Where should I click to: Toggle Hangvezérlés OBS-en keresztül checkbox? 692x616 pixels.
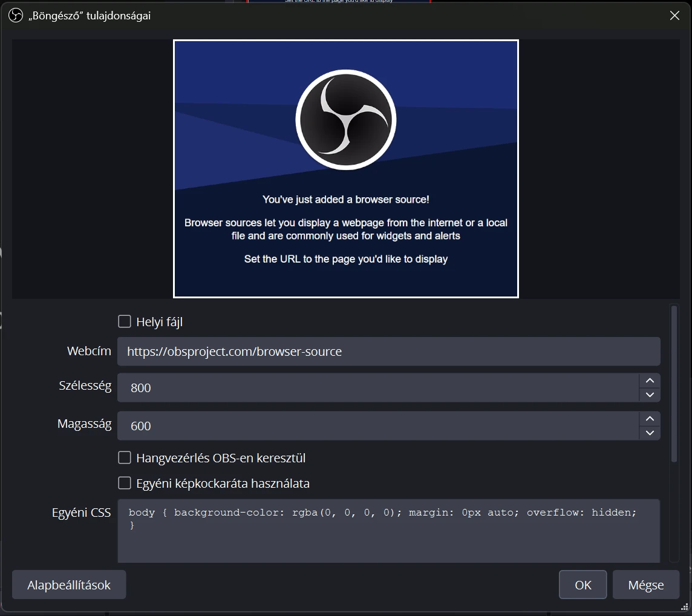tap(125, 457)
